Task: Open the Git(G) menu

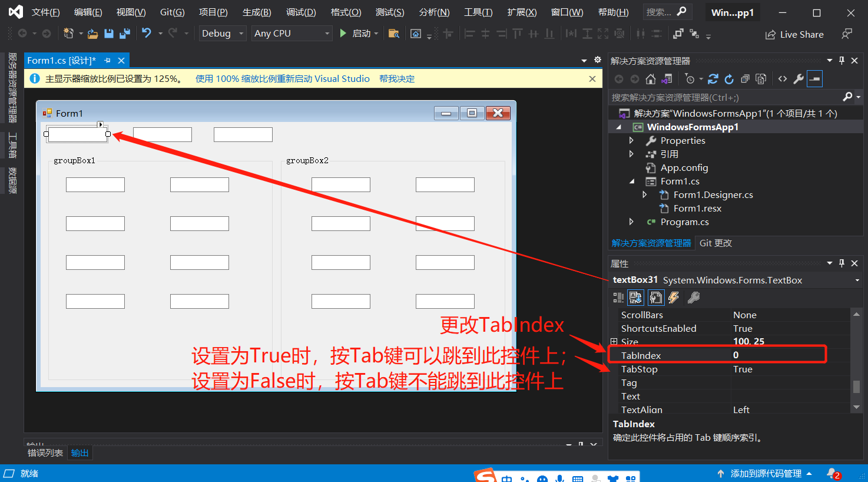Action: pyautogui.click(x=171, y=12)
